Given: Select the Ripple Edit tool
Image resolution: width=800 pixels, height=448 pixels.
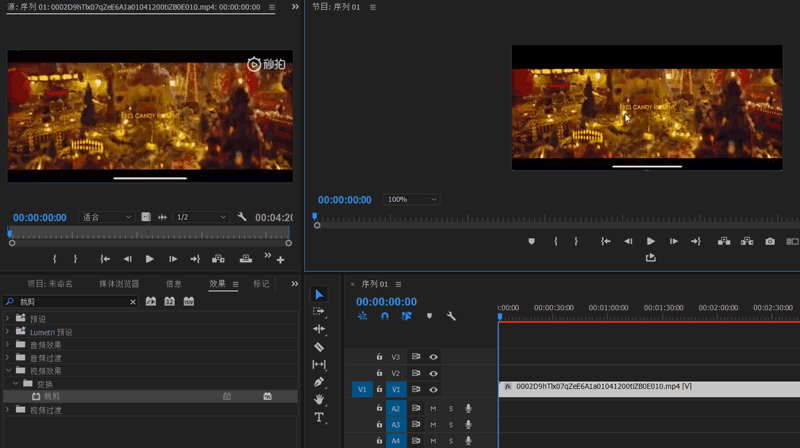Looking at the screenshot, I should pyautogui.click(x=319, y=329).
